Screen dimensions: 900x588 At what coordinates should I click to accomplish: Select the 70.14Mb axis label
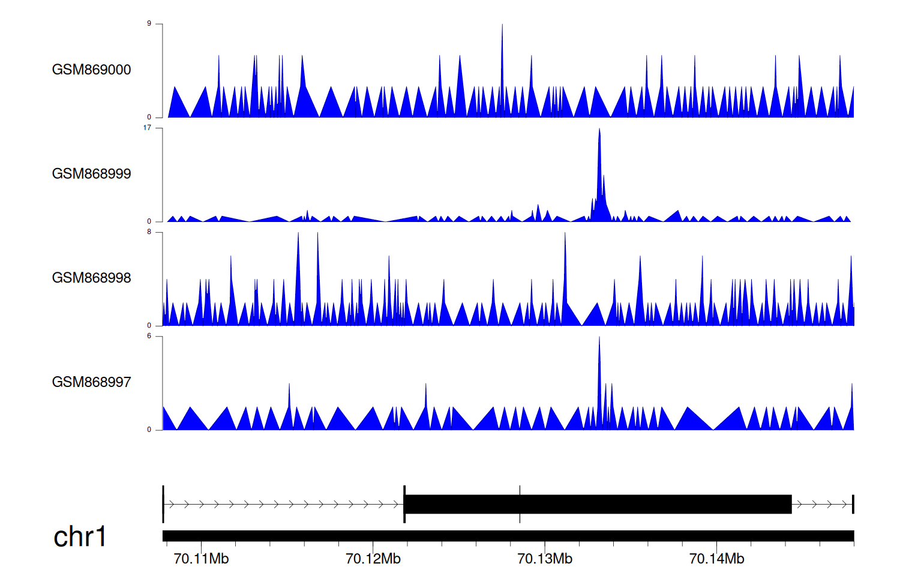click(716, 559)
